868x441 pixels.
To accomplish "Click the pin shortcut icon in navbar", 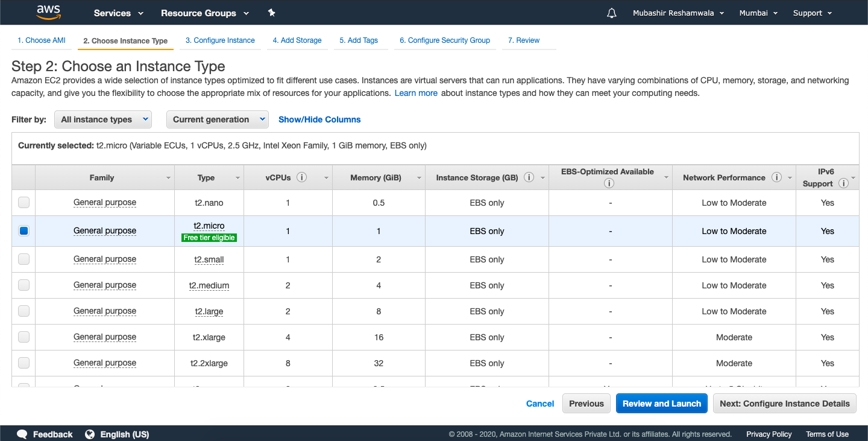I will pyautogui.click(x=271, y=13).
